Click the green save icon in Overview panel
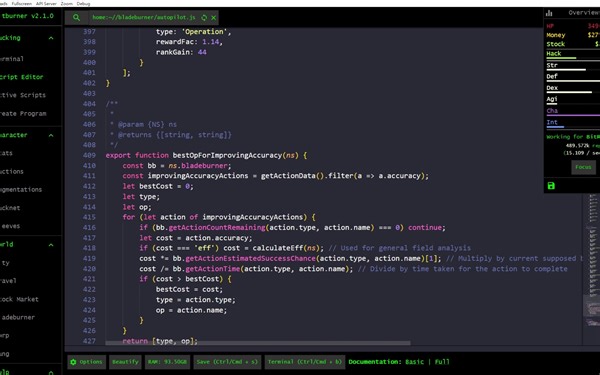Screen dimensions: 600x375 click(551, 186)
